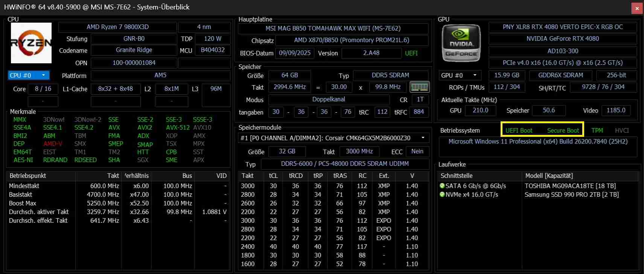Click the 2600 MHz XMP timing row

coord(333,203)
